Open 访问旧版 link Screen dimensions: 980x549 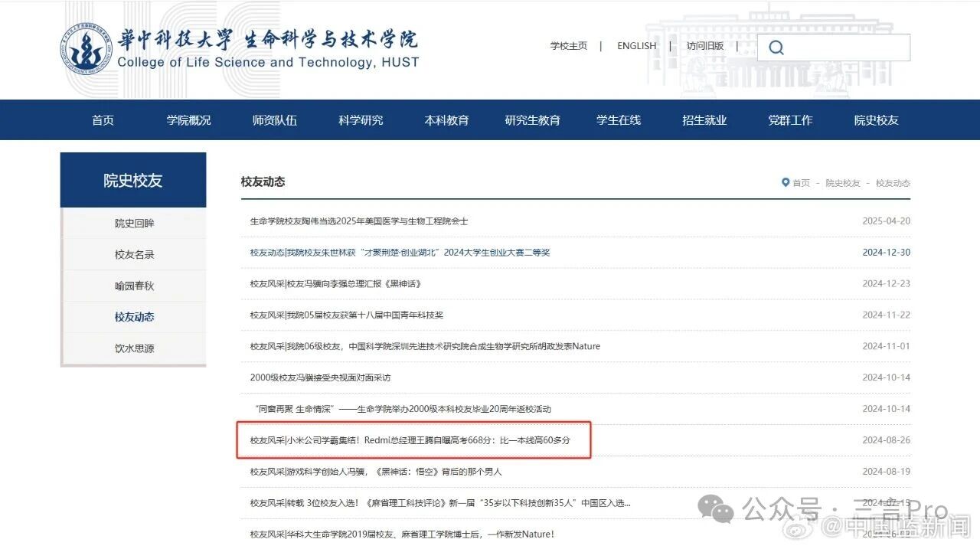[705, 46]
